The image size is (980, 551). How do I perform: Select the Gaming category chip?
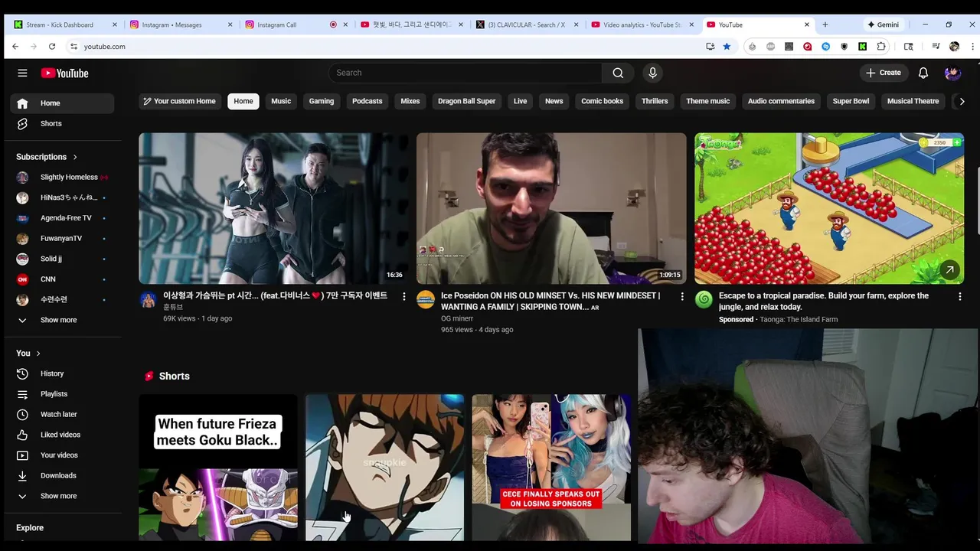coord(322,101)
